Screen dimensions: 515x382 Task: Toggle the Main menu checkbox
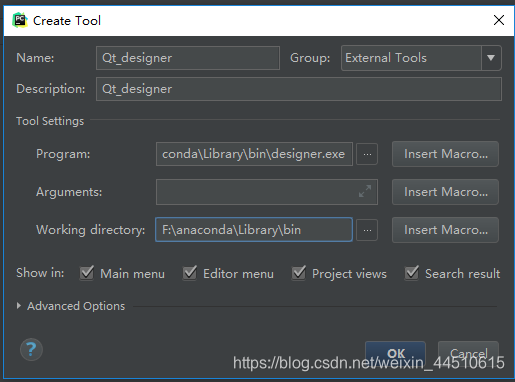pos(87,273)
